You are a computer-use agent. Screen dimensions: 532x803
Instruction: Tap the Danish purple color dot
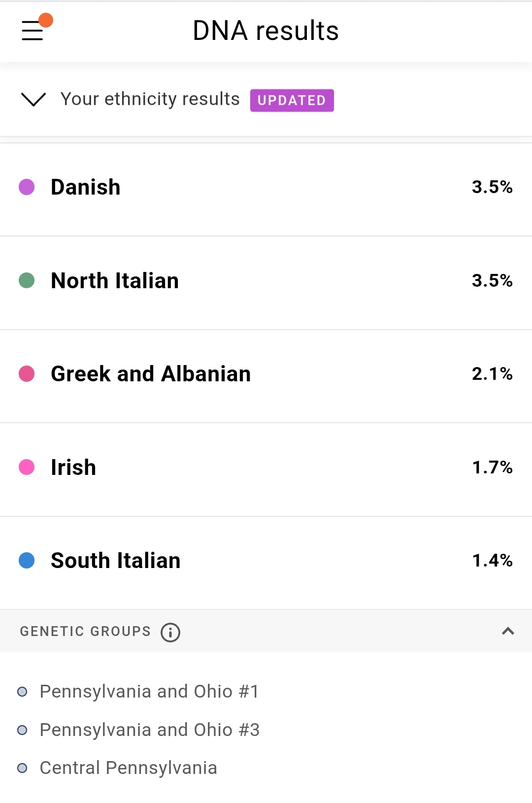pos(27,187)
